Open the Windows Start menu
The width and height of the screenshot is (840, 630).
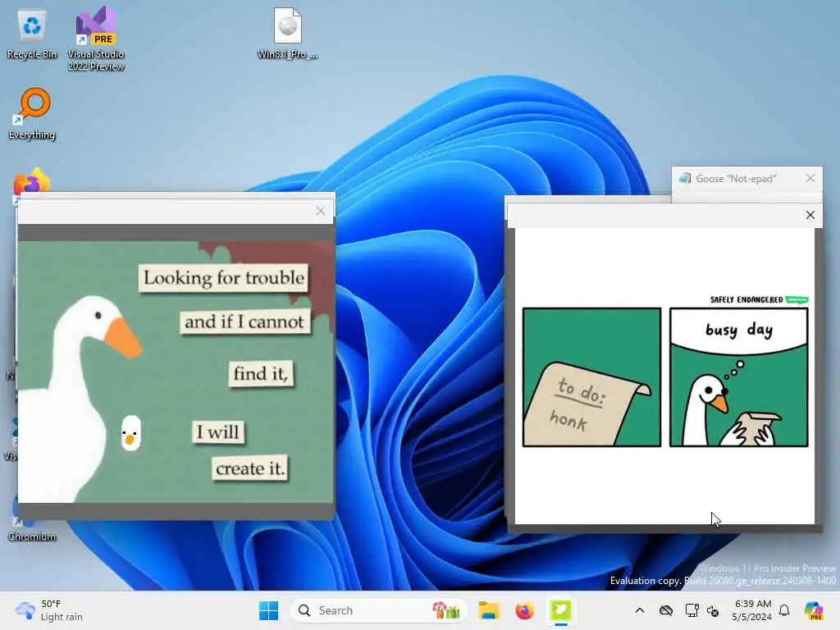268,610
